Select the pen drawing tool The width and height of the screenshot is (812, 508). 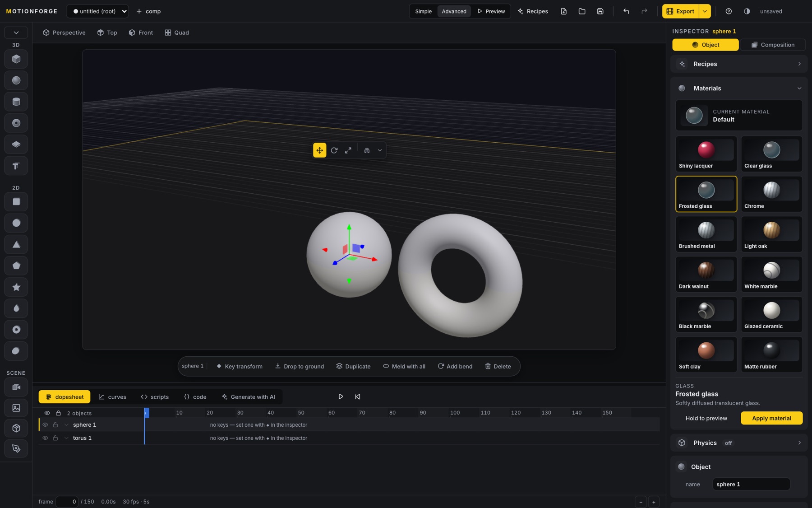coord(16,448)
